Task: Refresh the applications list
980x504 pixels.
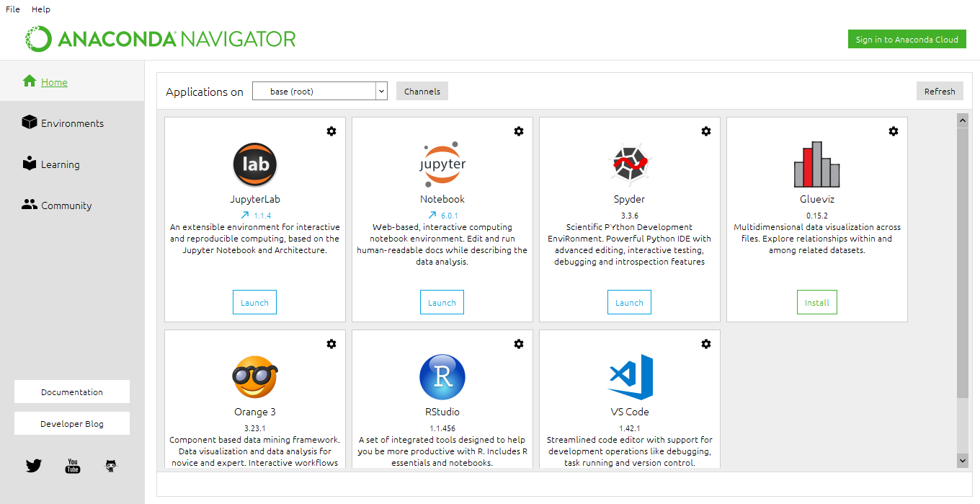Action: [940, 91]
